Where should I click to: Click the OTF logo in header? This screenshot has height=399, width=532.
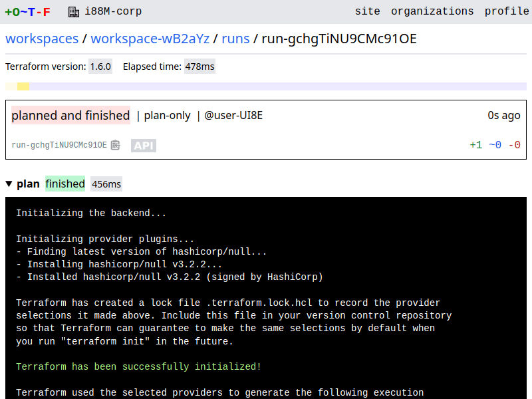(x=27, y=12)
